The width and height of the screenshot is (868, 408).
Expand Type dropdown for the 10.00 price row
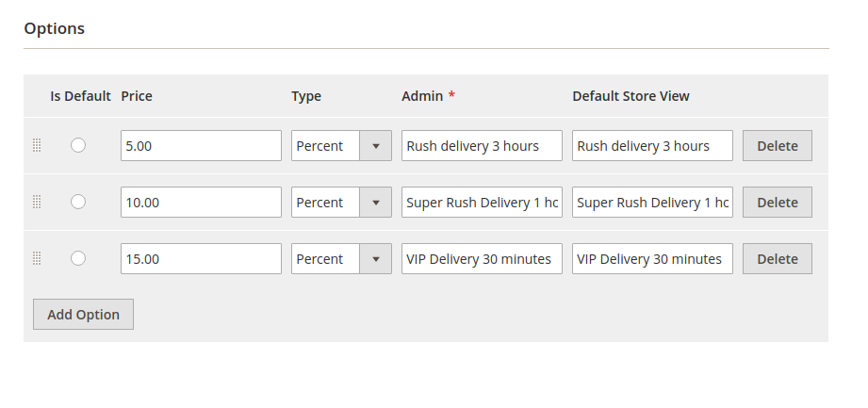[341, 203]
